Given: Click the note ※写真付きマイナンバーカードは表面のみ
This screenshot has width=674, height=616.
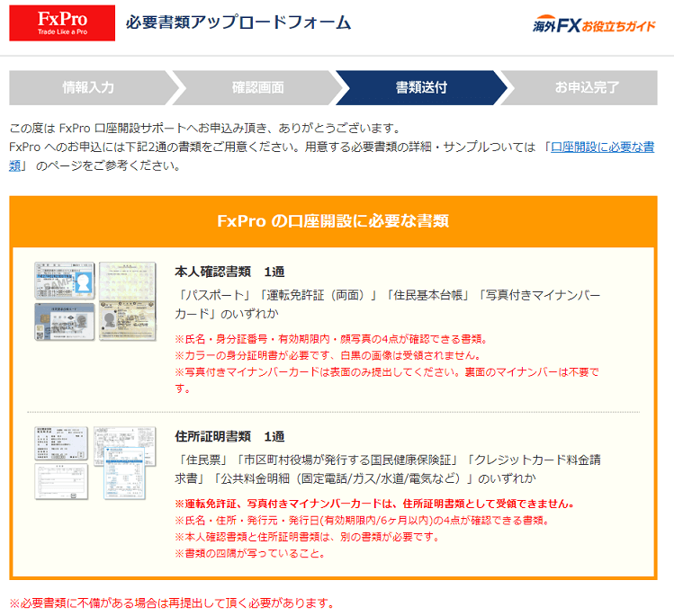Looking at the screenshot, I should click(x=387, y=380).
